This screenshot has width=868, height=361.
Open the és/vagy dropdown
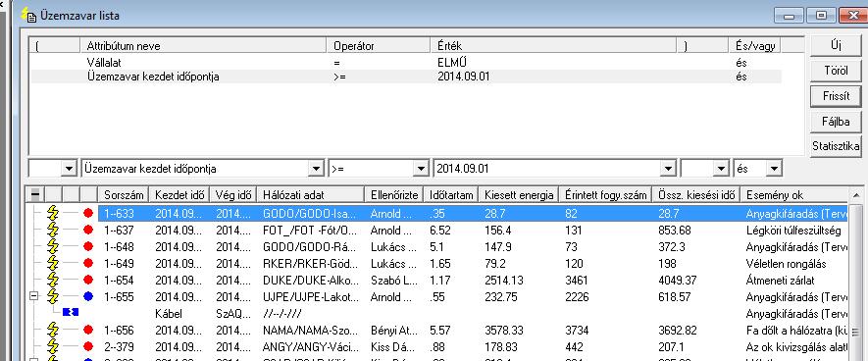pyautogui.click(x=774, y=169)
